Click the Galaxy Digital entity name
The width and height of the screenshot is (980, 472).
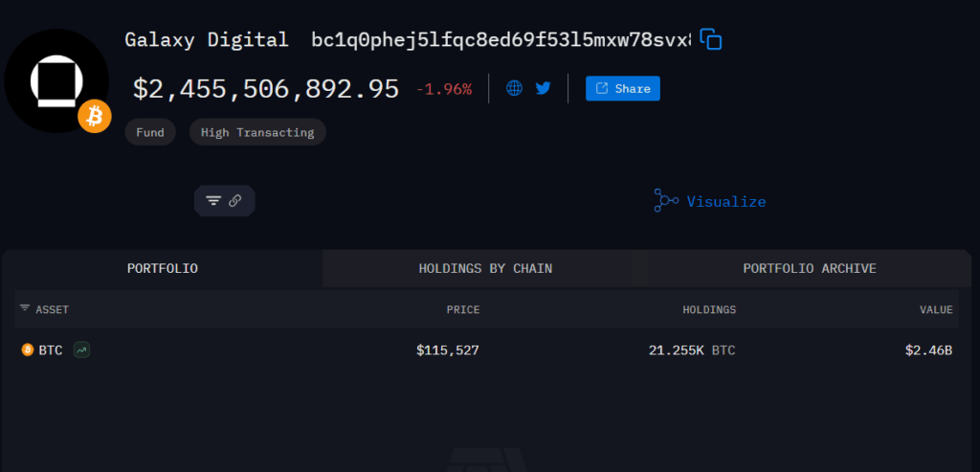click(x=207, y=39)
